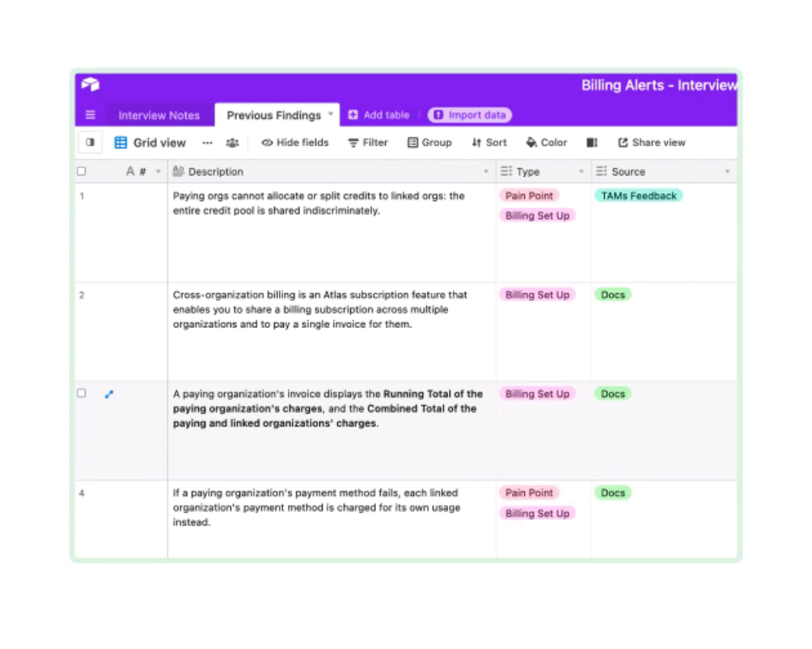Screen dimensions: 812x649
Task: Toggle the views sidebar panel icon
Action: (x=90, y=142)
